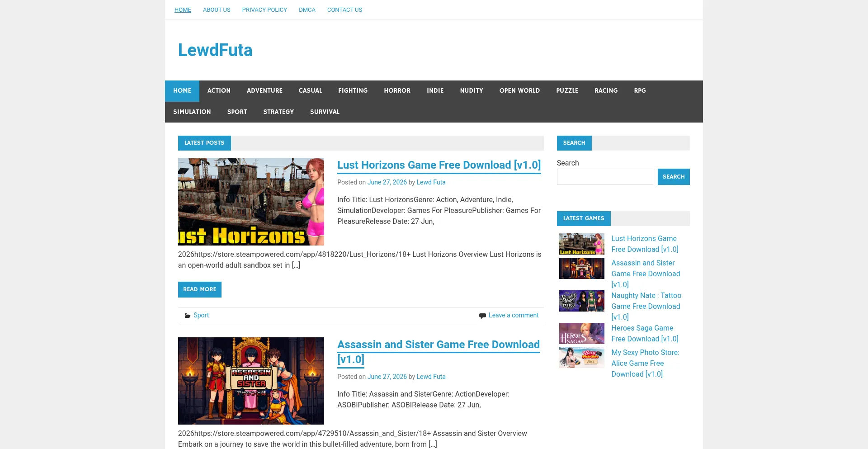Click the Assassin and Sister post date
Image resolution: width=868 pixels, height=449 pixels.
pyautogui.click(x=387, y=377)
